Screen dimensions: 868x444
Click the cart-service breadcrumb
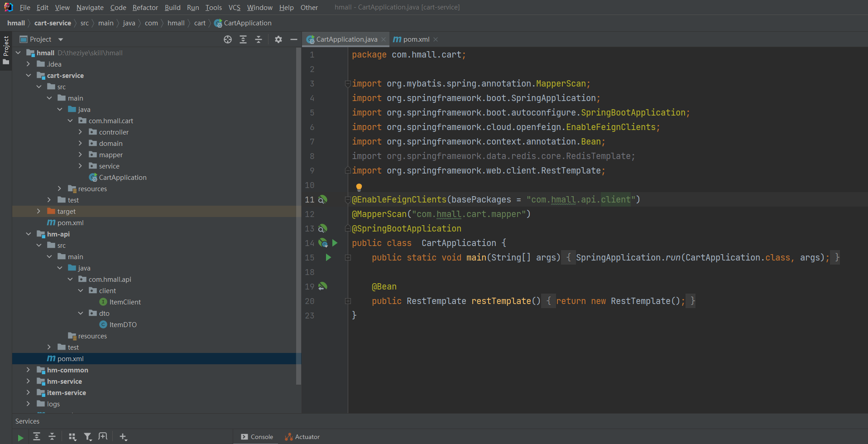[x=53, y=23]
